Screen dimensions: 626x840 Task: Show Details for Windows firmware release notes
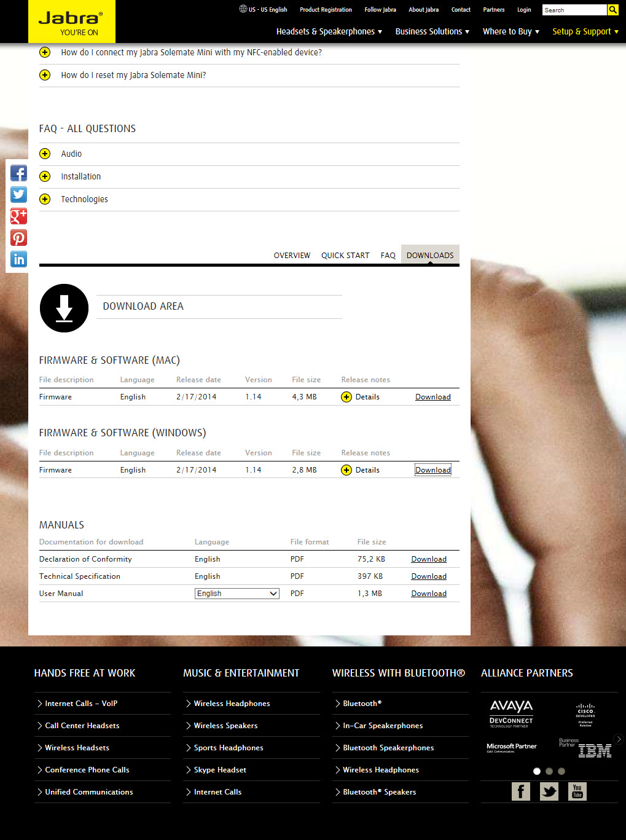(x=361, y=470)
